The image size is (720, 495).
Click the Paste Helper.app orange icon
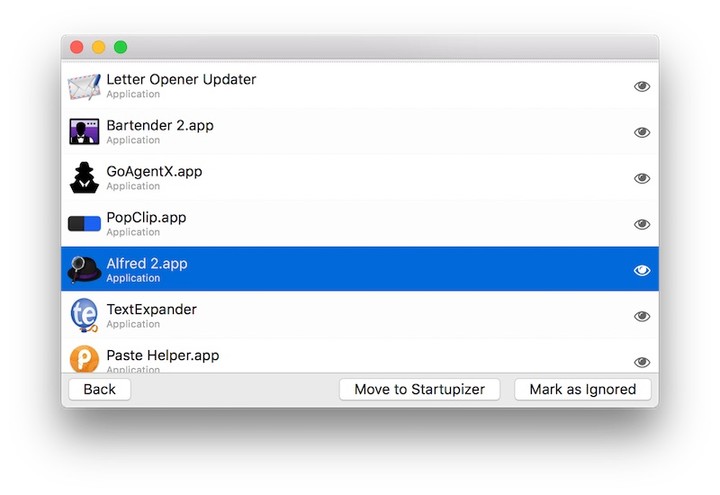pos(84,359)
